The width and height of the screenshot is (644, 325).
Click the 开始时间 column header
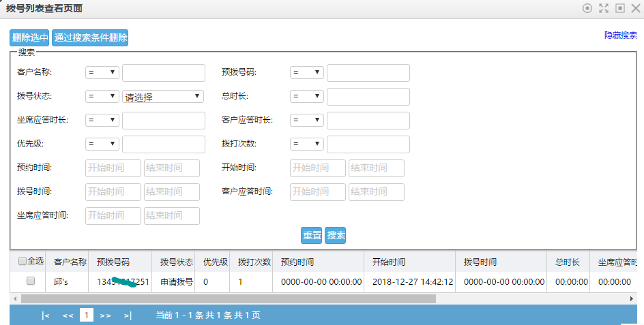(x=389, y=262)
